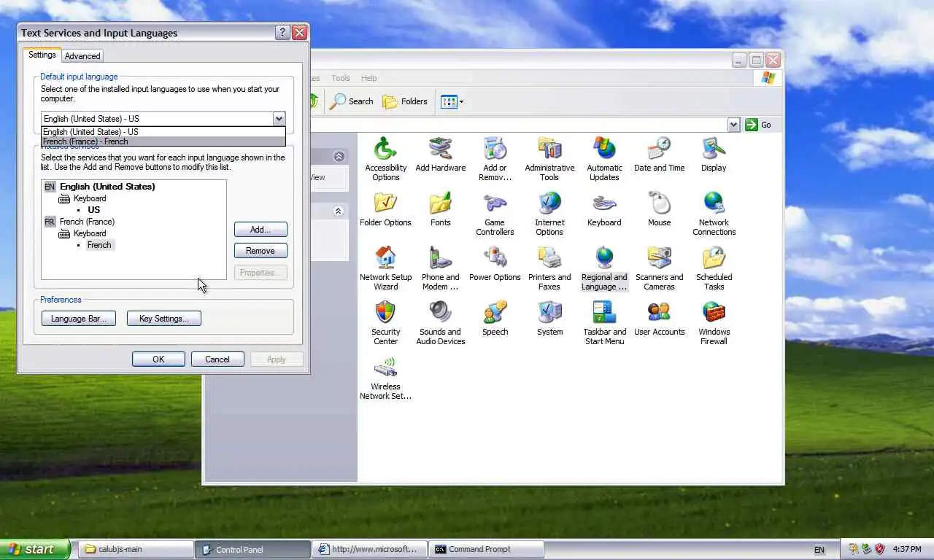Open Folder Options icon
Viewport: 934px width, 560px height.
[385, 209]
